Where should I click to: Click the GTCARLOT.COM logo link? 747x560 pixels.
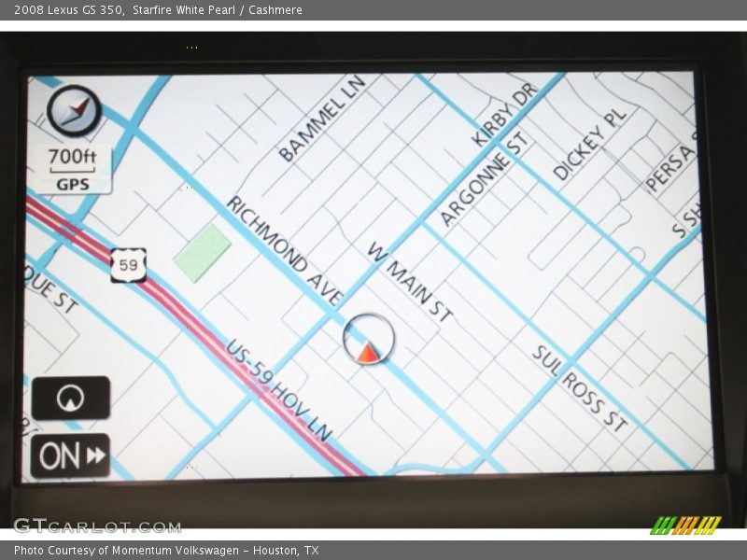click(98, 525)
